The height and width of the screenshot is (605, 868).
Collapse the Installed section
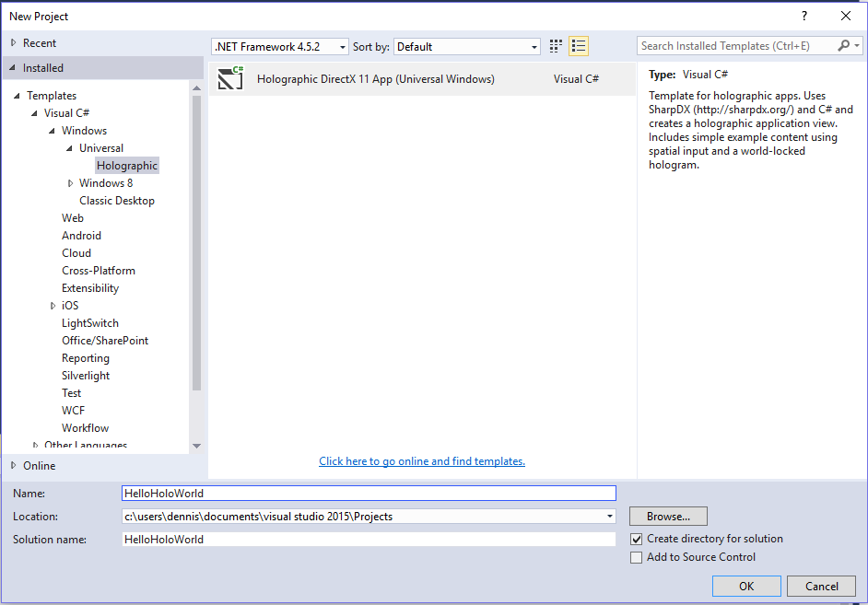pos(13,67)
